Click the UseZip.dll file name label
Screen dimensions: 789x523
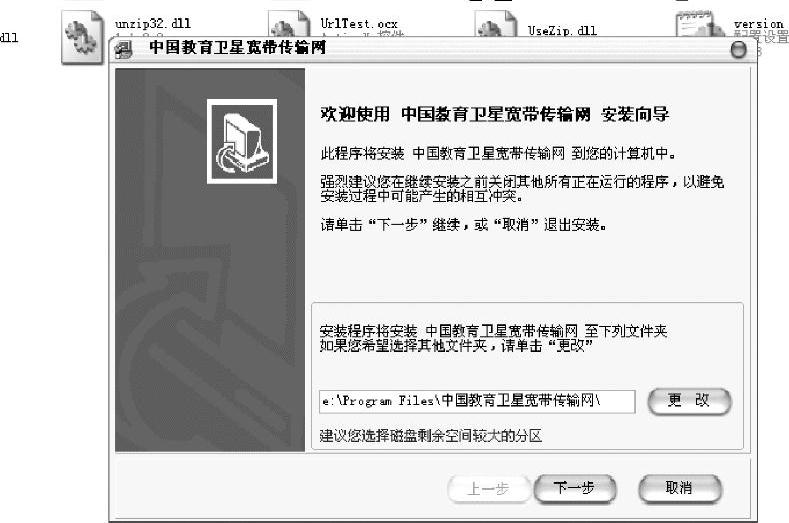point(563,31)
